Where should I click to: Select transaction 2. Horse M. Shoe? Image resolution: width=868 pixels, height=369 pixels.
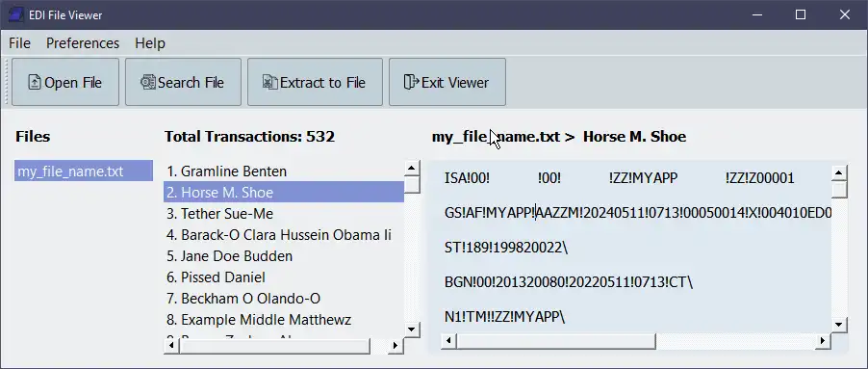(284, 193)
